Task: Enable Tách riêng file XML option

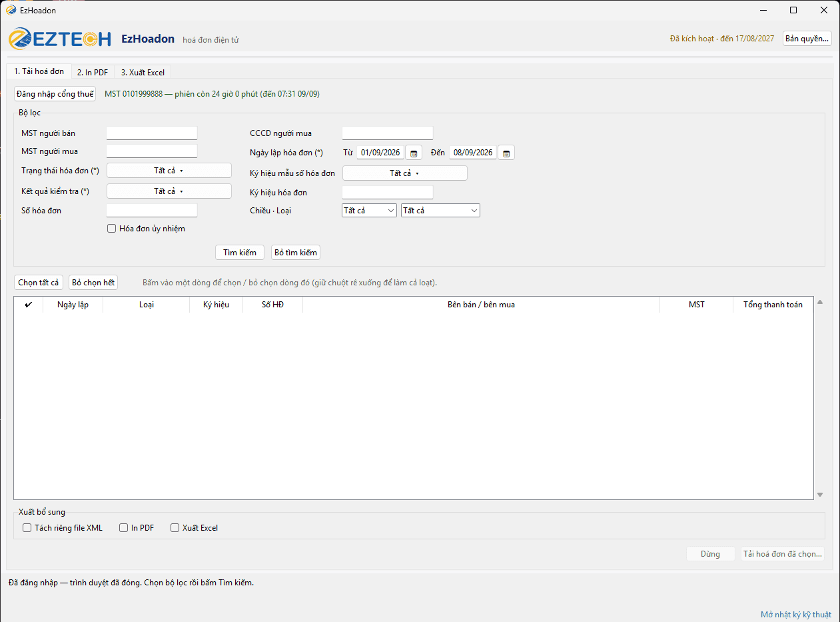Action: pos(27,527)
